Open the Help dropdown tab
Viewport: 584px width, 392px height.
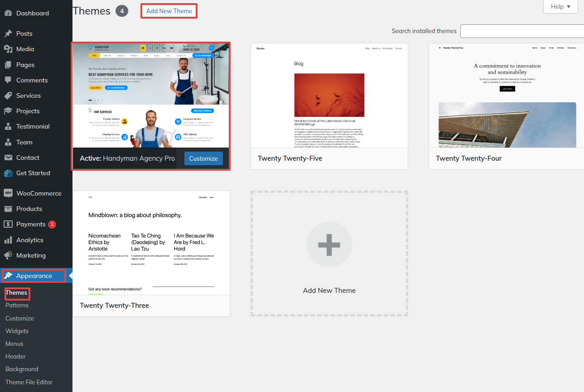pyautogui.click(x=560, y=6)
